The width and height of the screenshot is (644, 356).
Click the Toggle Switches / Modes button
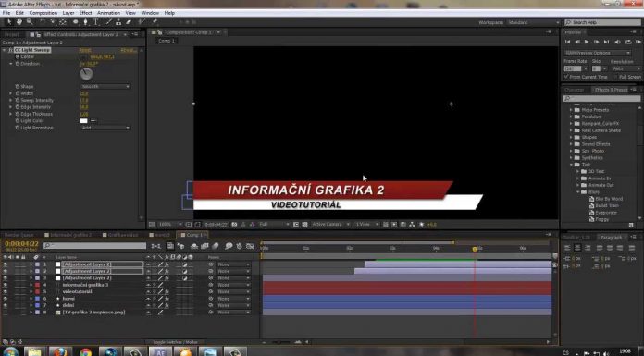pos(175,342)
